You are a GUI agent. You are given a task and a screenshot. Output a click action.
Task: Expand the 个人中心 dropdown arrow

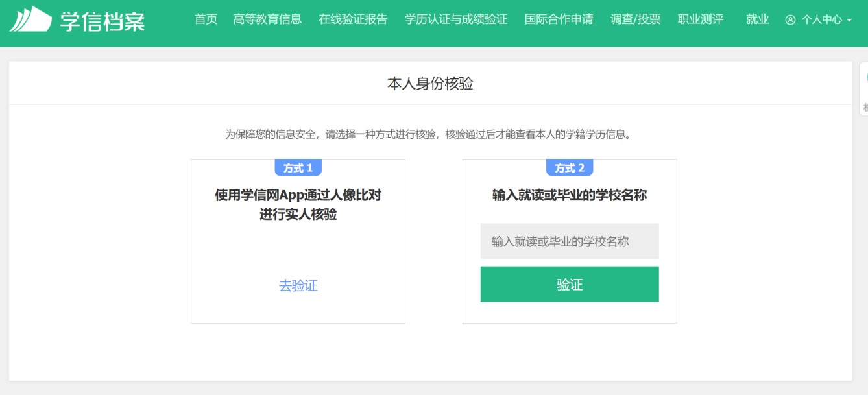pos(849,20)
